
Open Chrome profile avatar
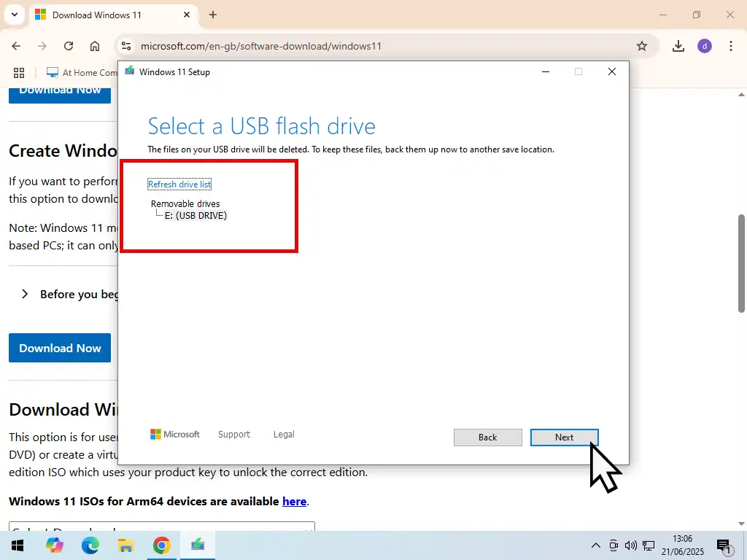tap(704, 46)
